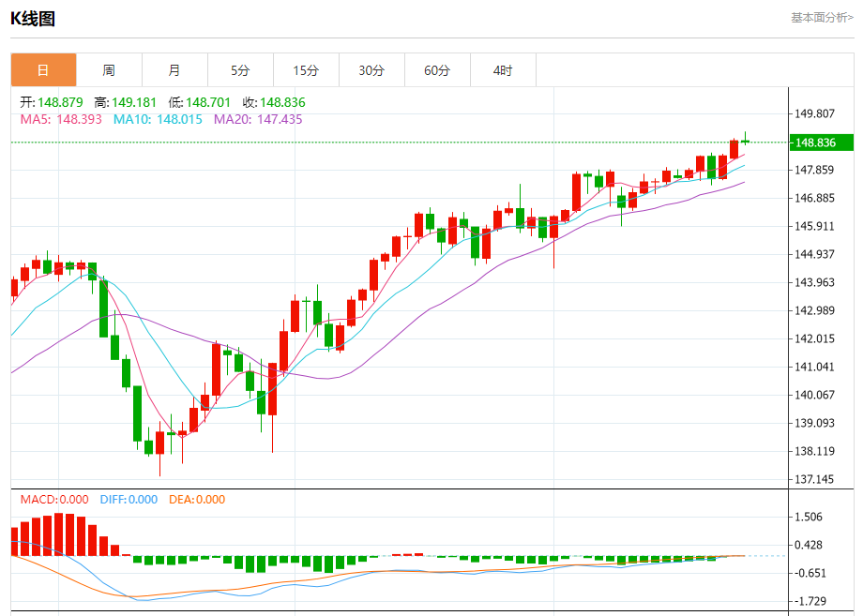Switch to the 周 weekly tab
The width and height of the screenshot is (863, 616).
(109, 69)
